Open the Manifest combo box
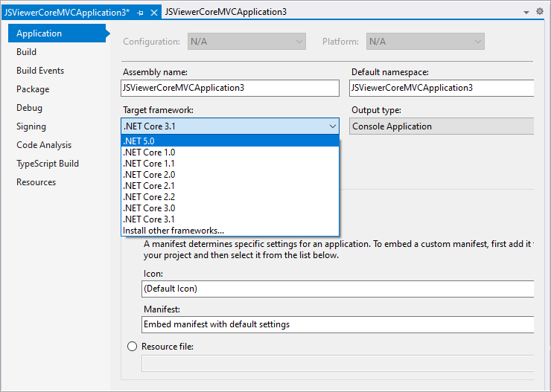The image size is (551, 392). click(x=338, y=324)
